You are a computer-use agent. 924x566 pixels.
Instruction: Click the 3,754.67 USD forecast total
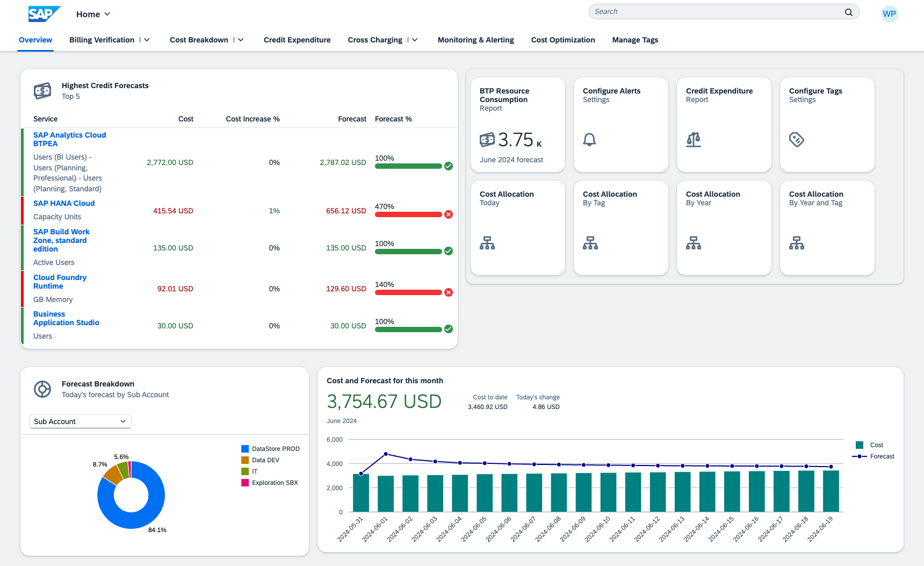click(x=384, y=402)
